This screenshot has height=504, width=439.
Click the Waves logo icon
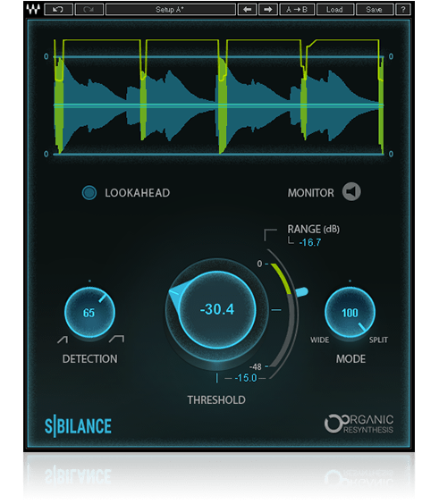(33, 9)
